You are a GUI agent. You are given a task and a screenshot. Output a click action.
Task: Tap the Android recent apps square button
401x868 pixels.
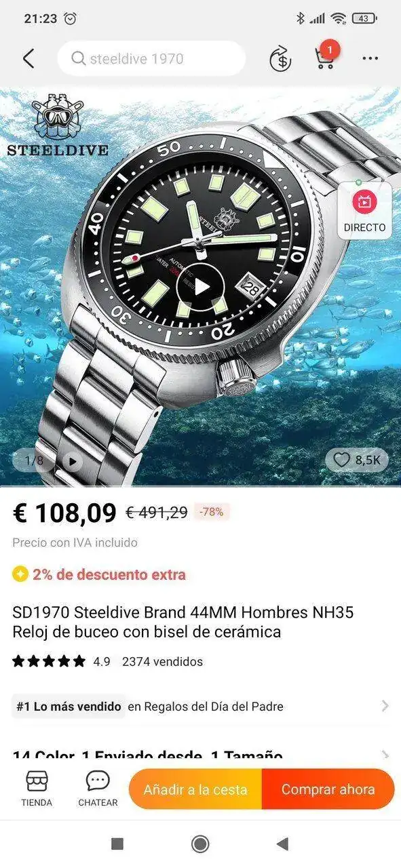click(x=117, y=844)
